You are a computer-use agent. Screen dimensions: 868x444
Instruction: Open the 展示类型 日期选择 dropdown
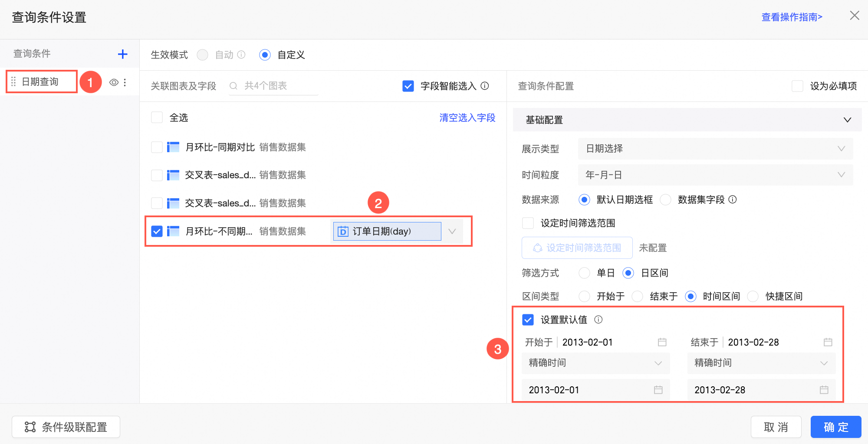coord(715,149)
